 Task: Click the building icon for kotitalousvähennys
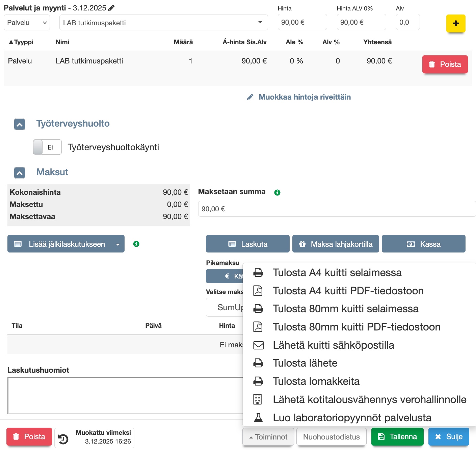point(258,399)
